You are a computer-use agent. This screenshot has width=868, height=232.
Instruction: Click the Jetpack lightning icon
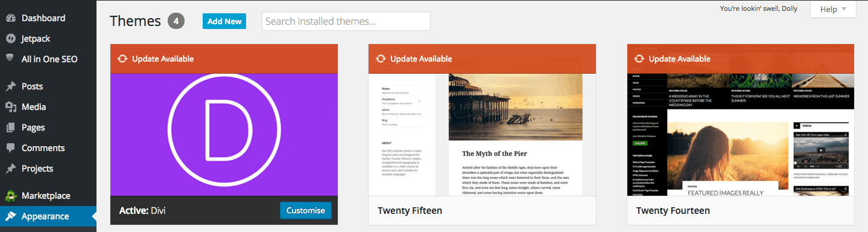pyautogui.click(x=10, y=39)
